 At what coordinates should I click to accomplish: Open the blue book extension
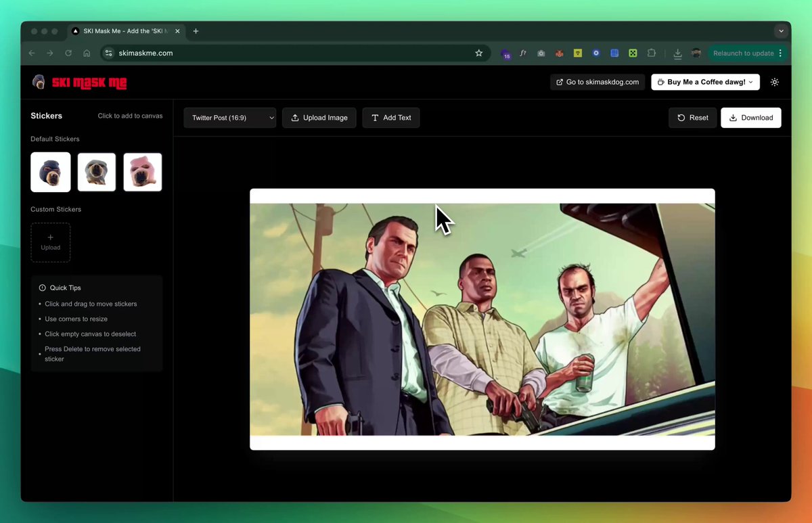pyautogui.click(x=614, y=53)
